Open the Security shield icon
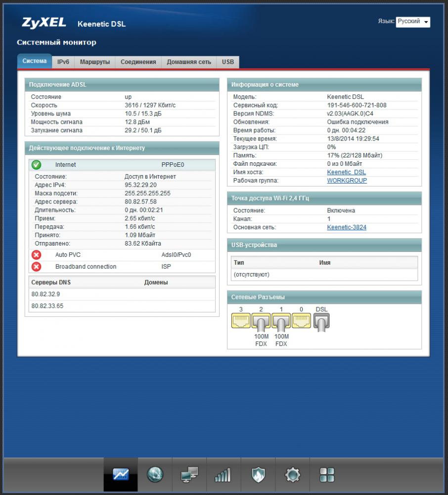 pyautogui.click(x=258, y=475)
